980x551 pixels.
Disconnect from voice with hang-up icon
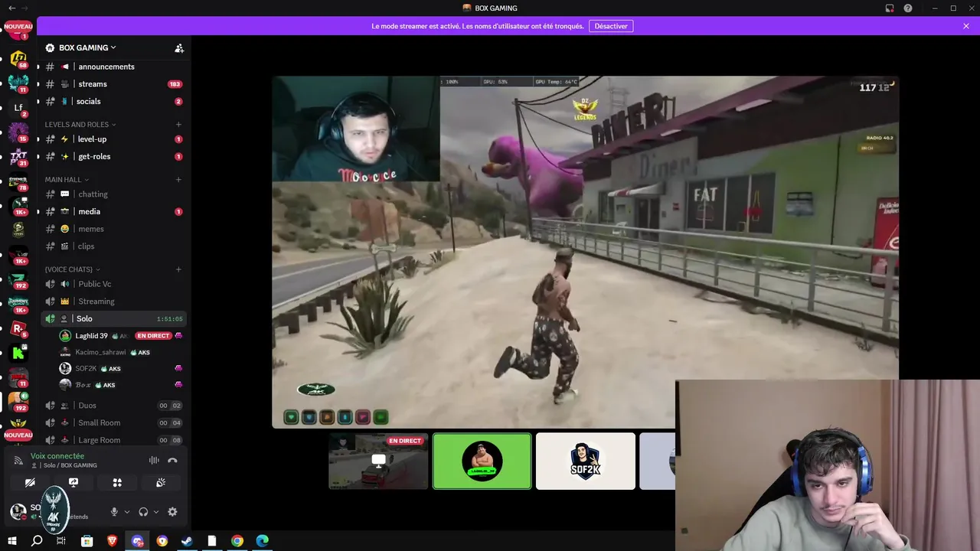[172, 461]
